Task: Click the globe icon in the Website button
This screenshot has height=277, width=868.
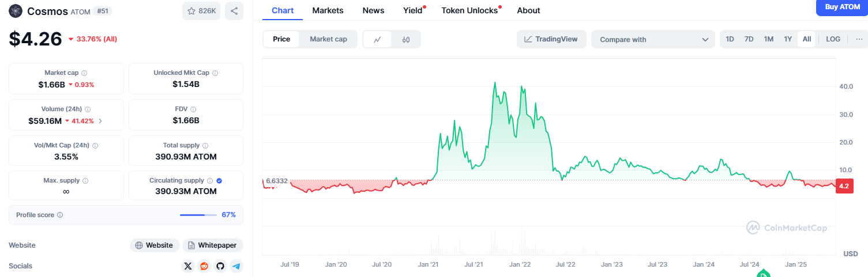Action: [139, 245]
